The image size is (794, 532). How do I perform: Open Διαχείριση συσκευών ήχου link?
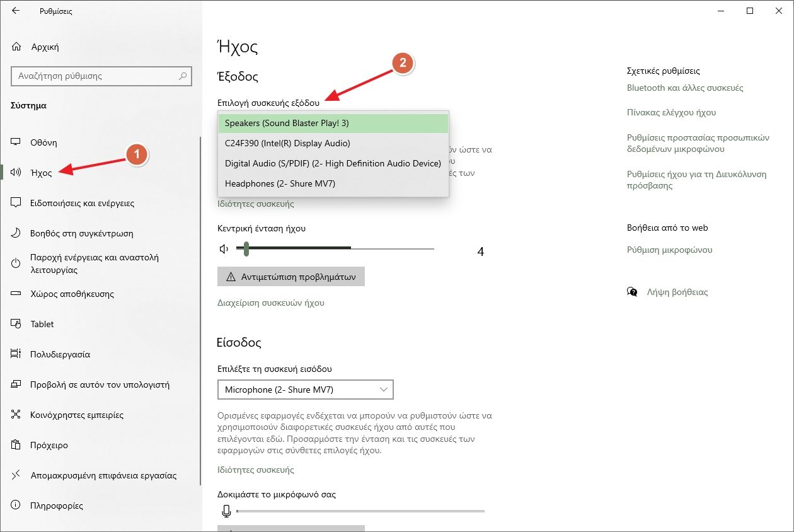[270, 303]
